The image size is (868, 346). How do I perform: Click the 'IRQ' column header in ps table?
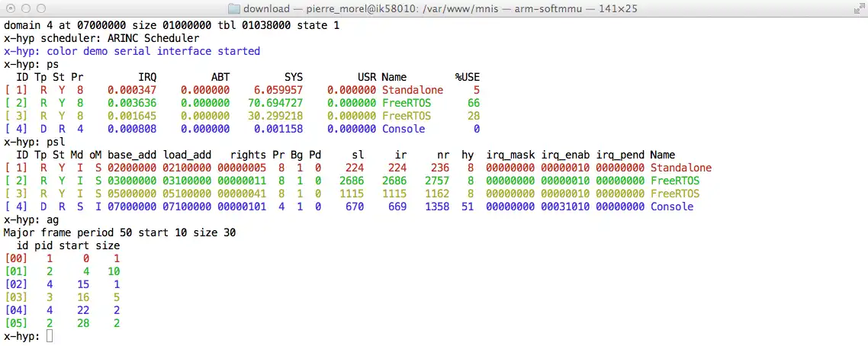coord(147,77)
